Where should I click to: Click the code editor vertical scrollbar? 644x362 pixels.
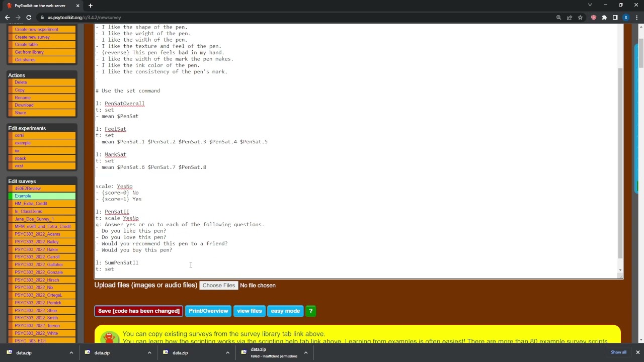(620, 163)
